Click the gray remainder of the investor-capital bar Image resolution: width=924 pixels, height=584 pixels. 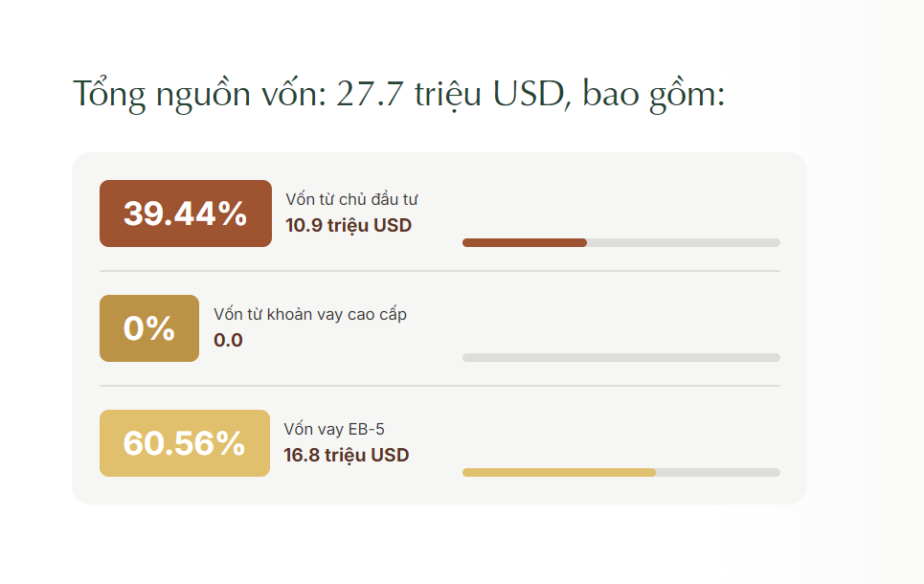[x=684, y=243]
